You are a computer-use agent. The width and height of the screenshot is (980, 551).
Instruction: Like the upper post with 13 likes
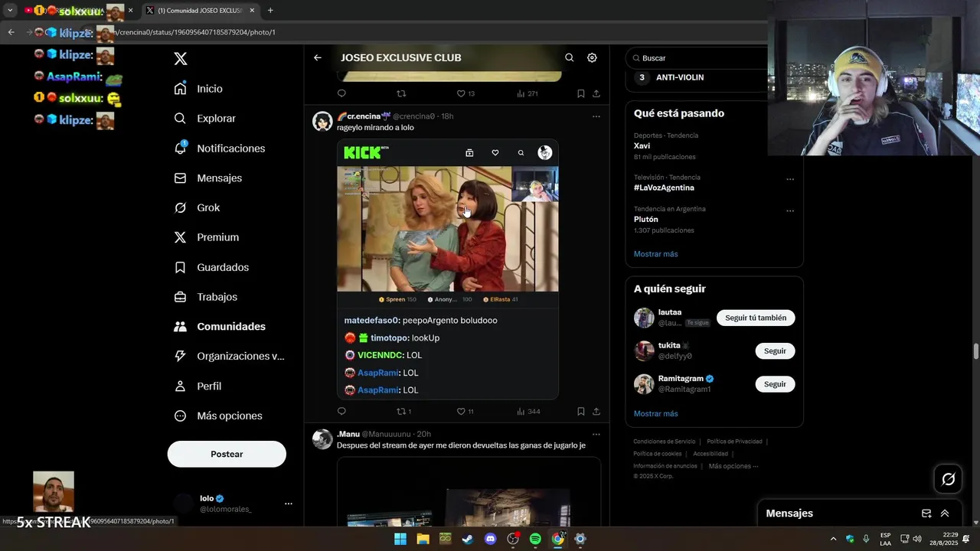tap(465, 93)
